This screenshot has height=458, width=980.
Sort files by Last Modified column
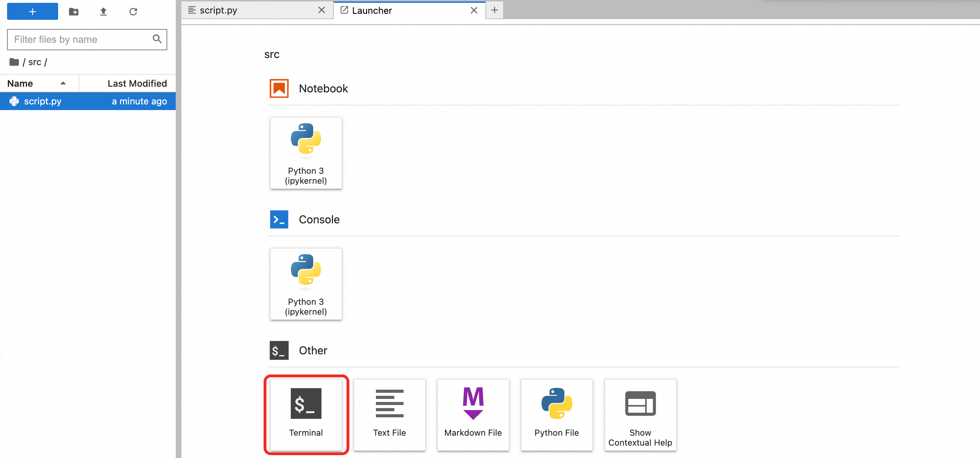[x=128, y=83]
